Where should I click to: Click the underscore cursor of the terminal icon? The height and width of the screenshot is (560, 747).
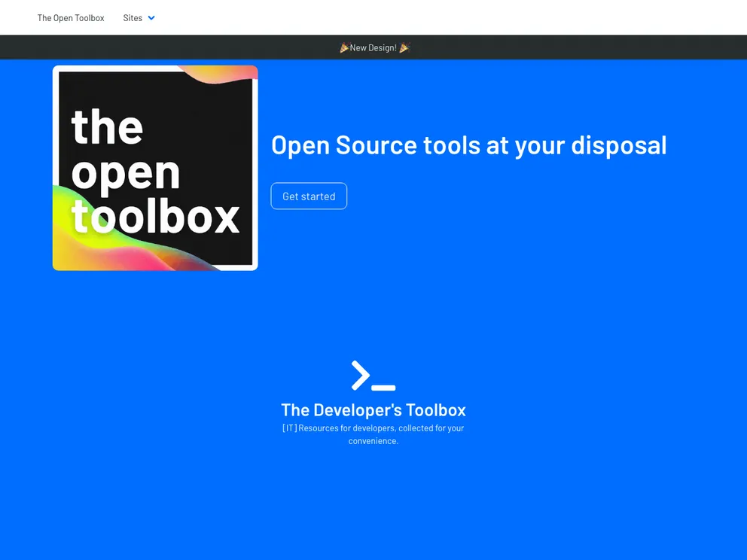point(383,388)
